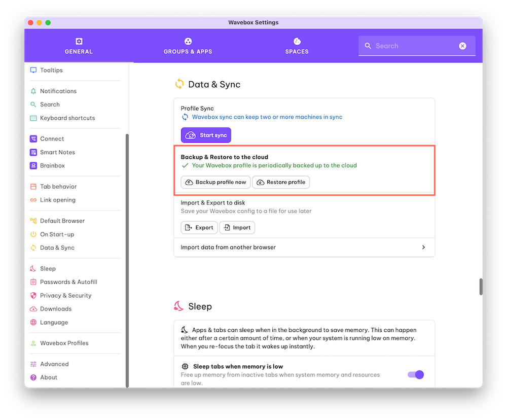Select Keyboard shortcuts in the sidebar
This screenshot has width=507, height=420.
pos(32,118)
